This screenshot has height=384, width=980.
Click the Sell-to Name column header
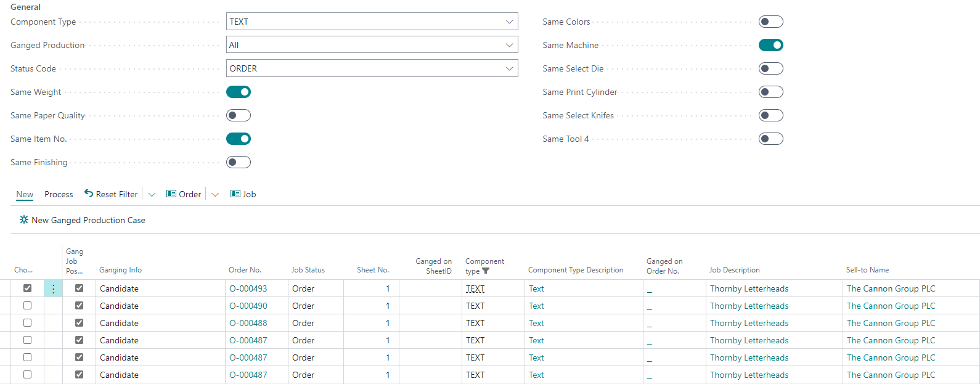[867, 270]
